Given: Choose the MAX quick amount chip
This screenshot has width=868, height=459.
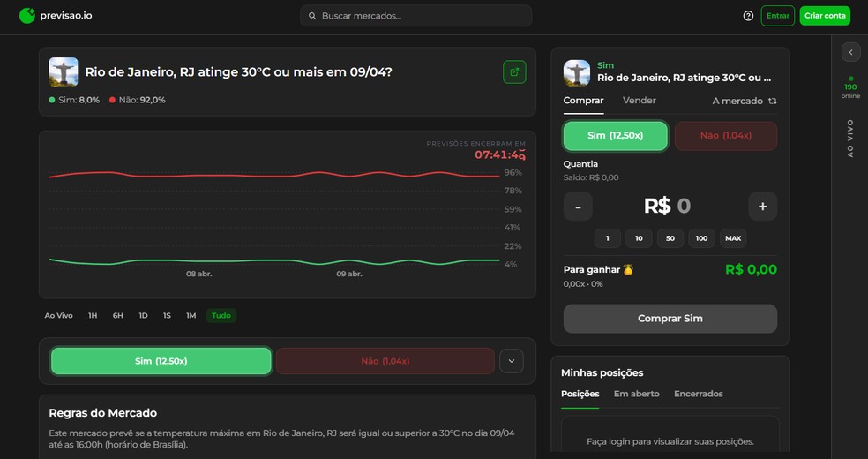Looking at the screenshot, I should tap(732, 238).
